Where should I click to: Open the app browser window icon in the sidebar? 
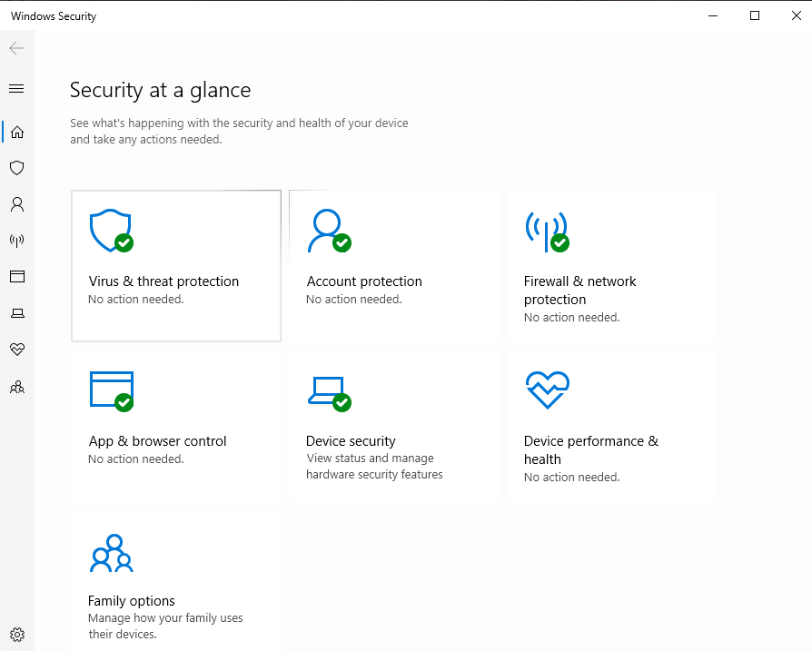click(x=17, y=276)
